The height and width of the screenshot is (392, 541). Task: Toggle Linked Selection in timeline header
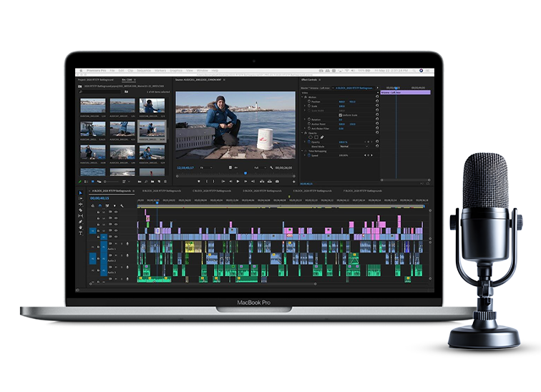[107, 206]
